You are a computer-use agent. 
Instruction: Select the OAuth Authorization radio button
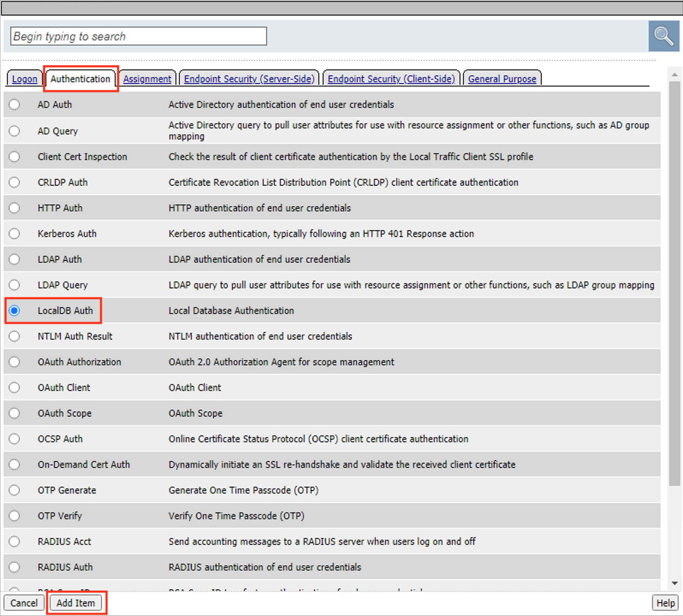point(15,362)
